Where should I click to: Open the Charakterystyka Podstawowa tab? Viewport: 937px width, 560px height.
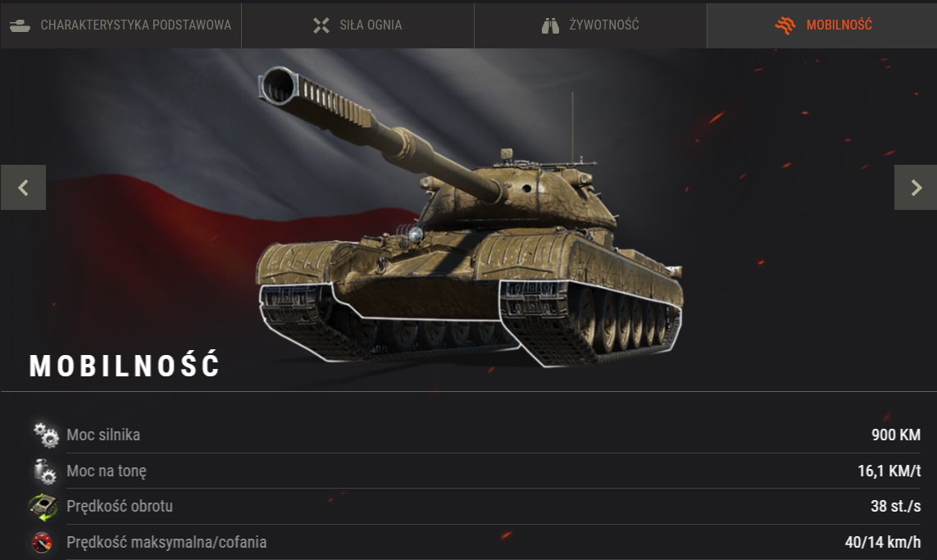pyautogui.click(x=121, y=25)
